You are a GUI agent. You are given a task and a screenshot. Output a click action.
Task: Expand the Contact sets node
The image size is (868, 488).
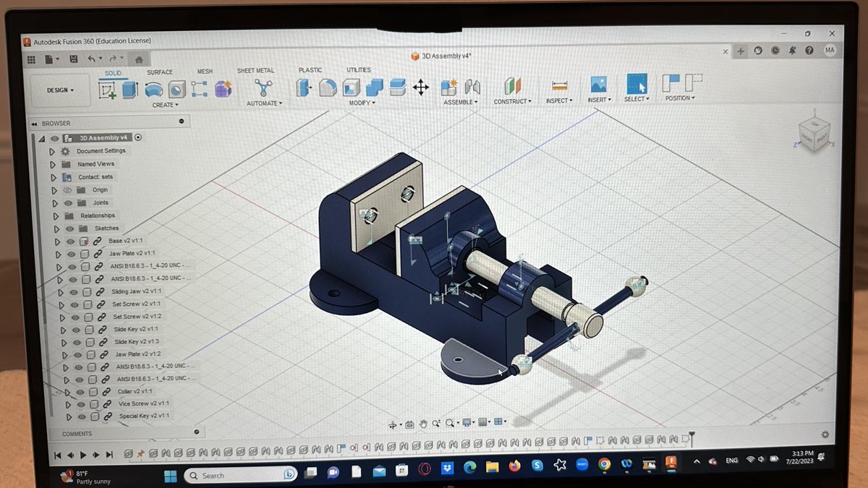pyautogui.click(x=53, y=177)
